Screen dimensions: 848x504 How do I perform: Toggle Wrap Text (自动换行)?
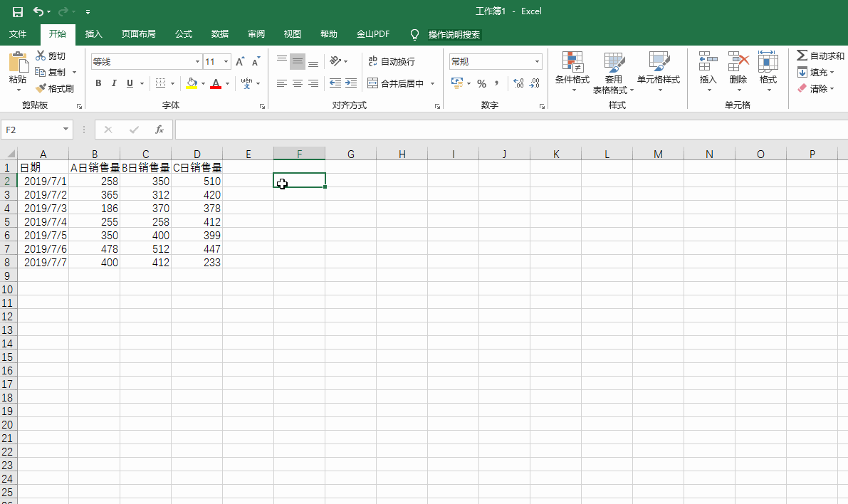[391, 62]
